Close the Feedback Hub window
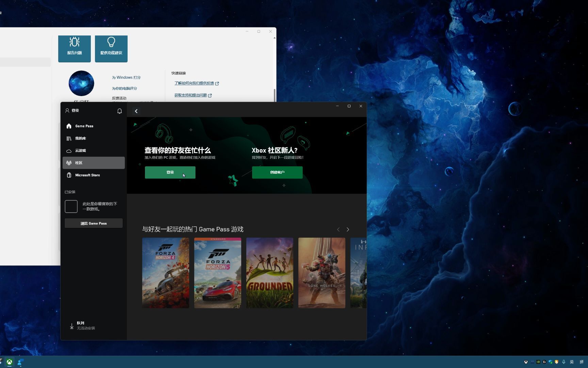The height and width of the screenshot is (368, 588). click(271, 31)
